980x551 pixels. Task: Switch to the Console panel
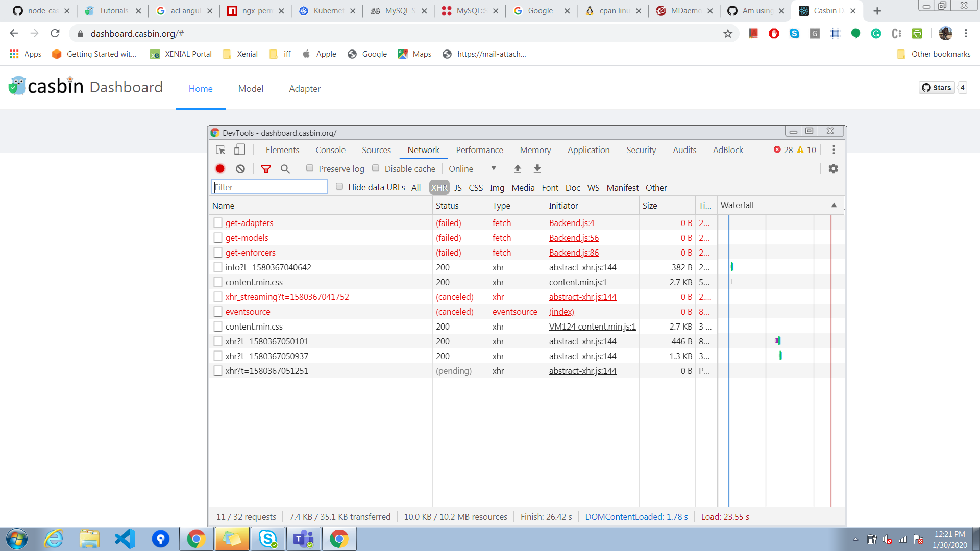[x=330, y=149]
